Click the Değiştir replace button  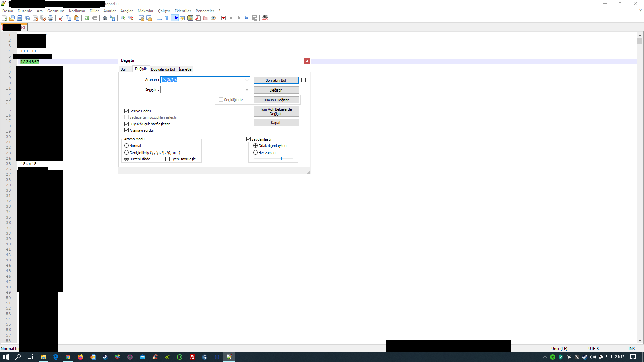[276, 90]
